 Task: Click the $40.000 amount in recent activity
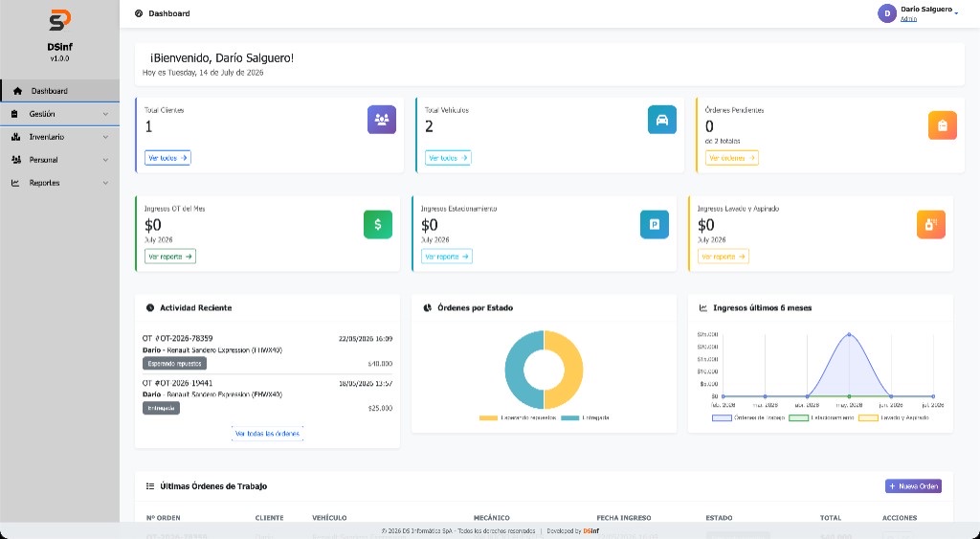click(380, 363)
